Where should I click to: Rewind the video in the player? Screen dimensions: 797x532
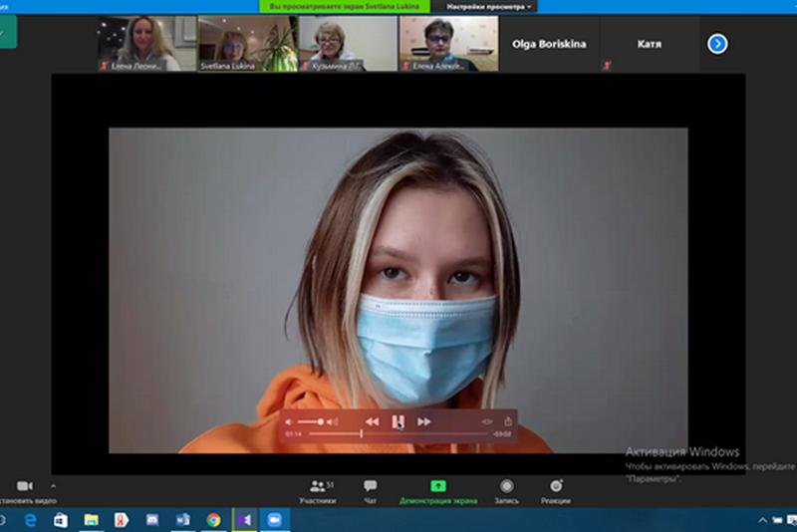coord(372,421)
